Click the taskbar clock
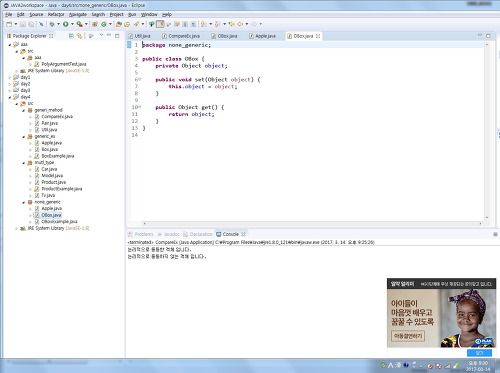 (x=478, y=366)
